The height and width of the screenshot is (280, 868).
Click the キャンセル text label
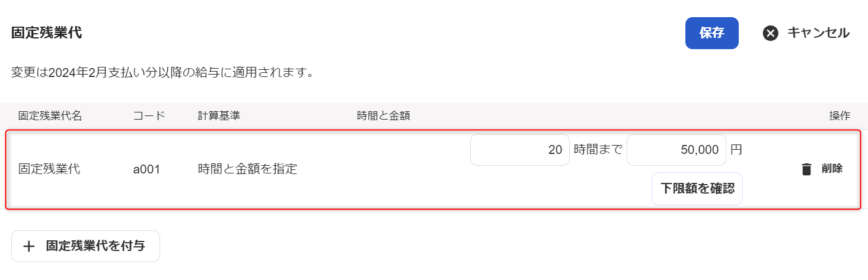[x=818, y=33]
